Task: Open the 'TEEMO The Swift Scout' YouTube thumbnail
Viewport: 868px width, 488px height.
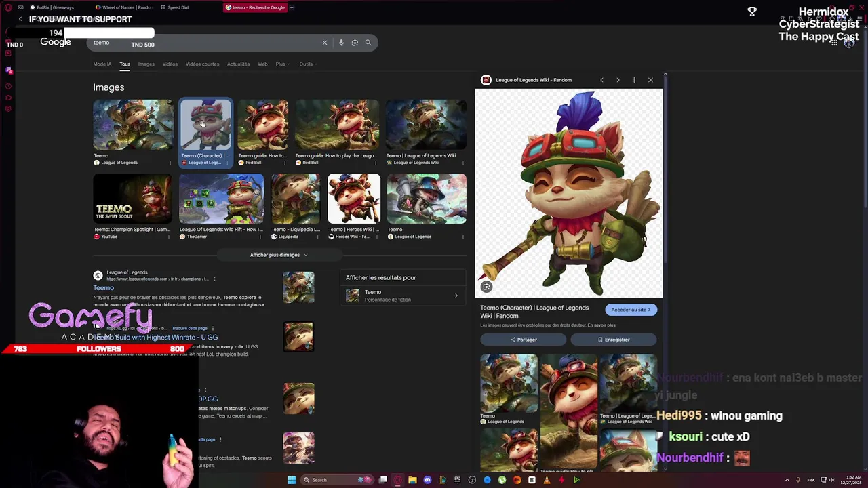Action: pyautogui.click(x=133, y=199)
